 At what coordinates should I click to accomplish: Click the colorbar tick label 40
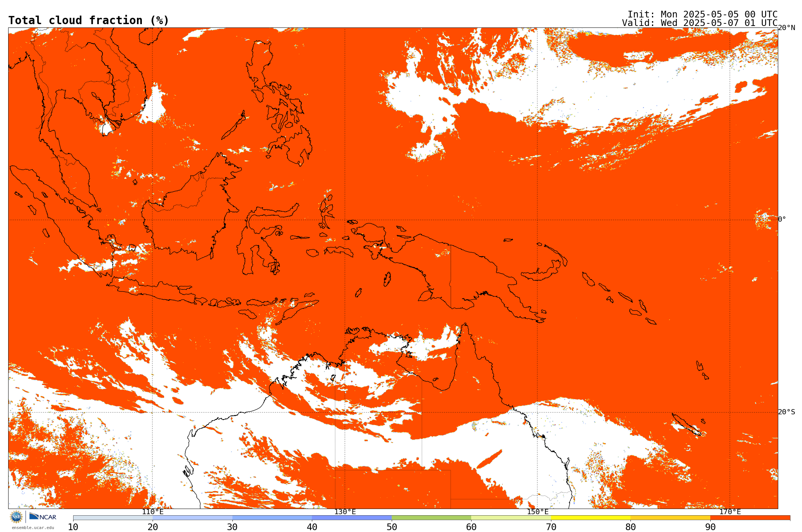pyautogui.click(x=312, y=527)
